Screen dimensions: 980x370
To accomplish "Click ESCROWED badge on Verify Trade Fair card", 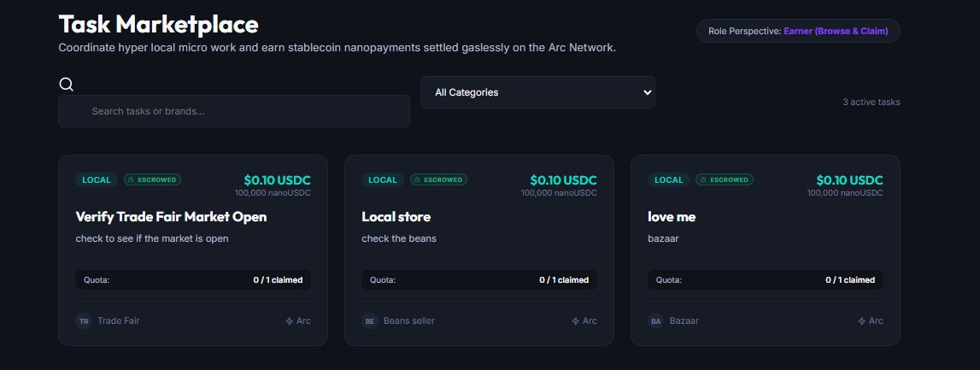I will pos(152,180).
